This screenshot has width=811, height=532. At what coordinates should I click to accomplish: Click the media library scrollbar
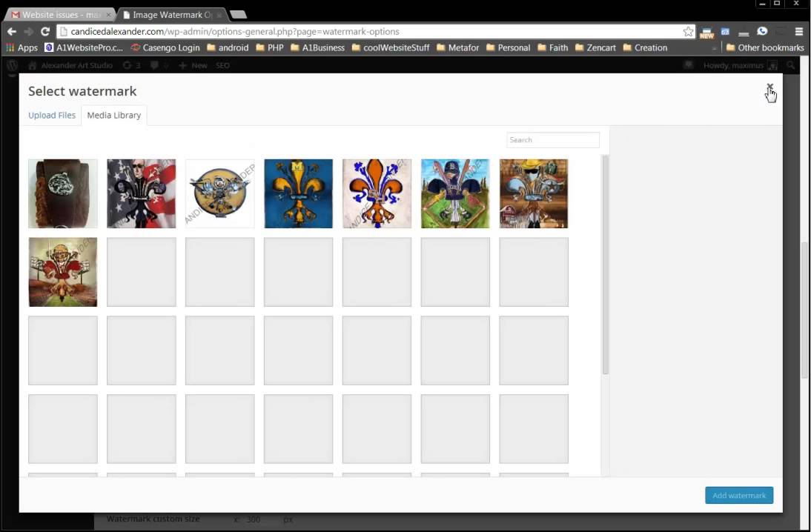click(605, 265)
